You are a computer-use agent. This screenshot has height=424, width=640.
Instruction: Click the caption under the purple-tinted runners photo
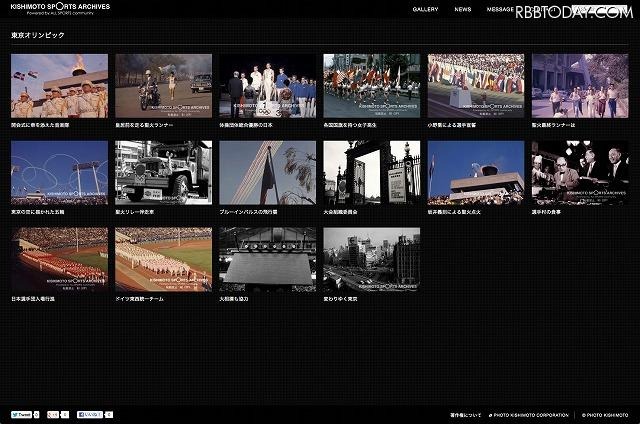point(553,125)
